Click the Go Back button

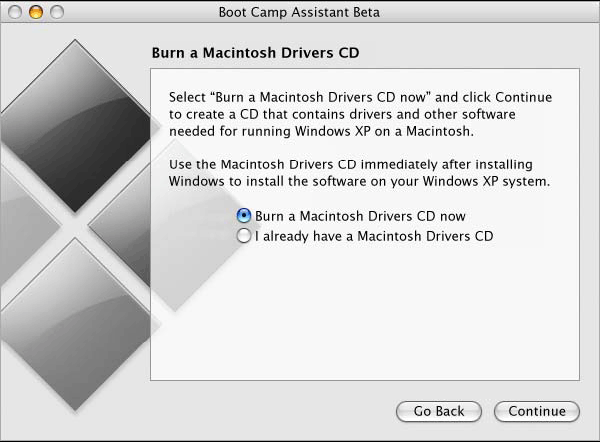pyautogui.click(x=439, y=411)
